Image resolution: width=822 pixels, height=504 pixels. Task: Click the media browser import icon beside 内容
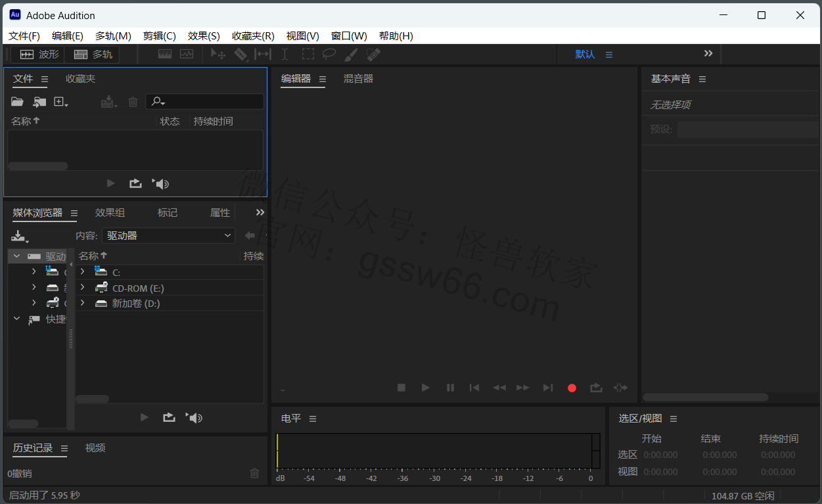pyautogui.click(x=20, y=236)
